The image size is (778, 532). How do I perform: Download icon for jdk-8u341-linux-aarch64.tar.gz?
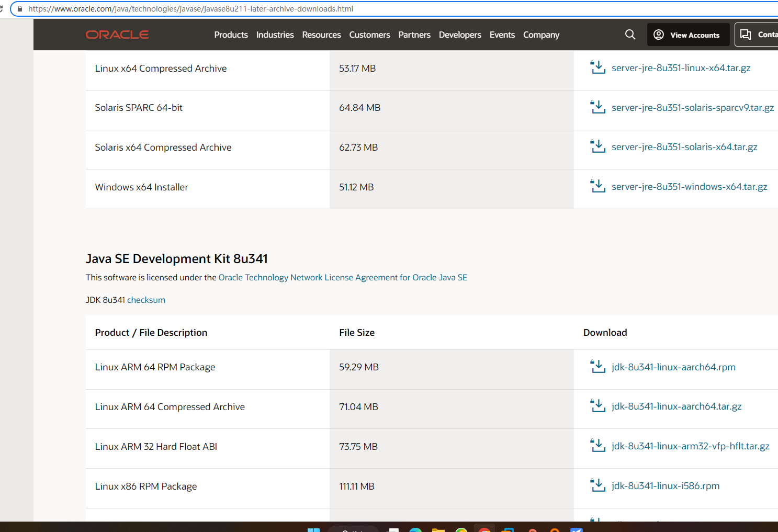[598, 406]
